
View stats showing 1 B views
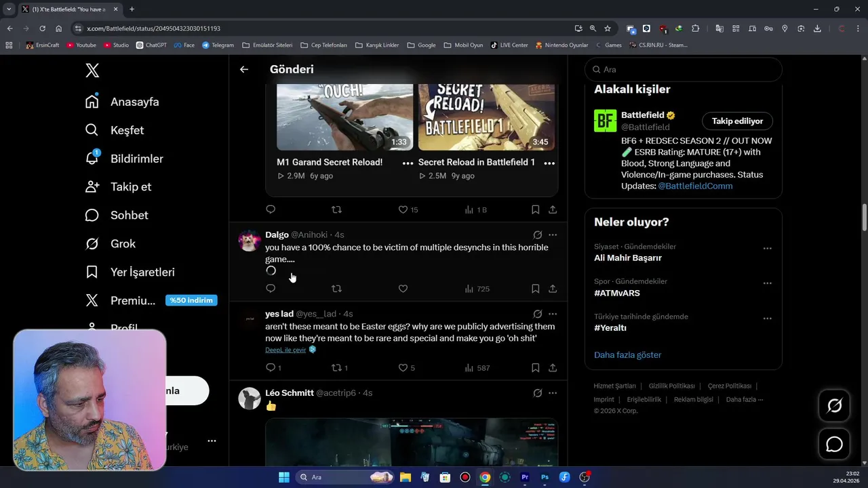coord(476,209)
